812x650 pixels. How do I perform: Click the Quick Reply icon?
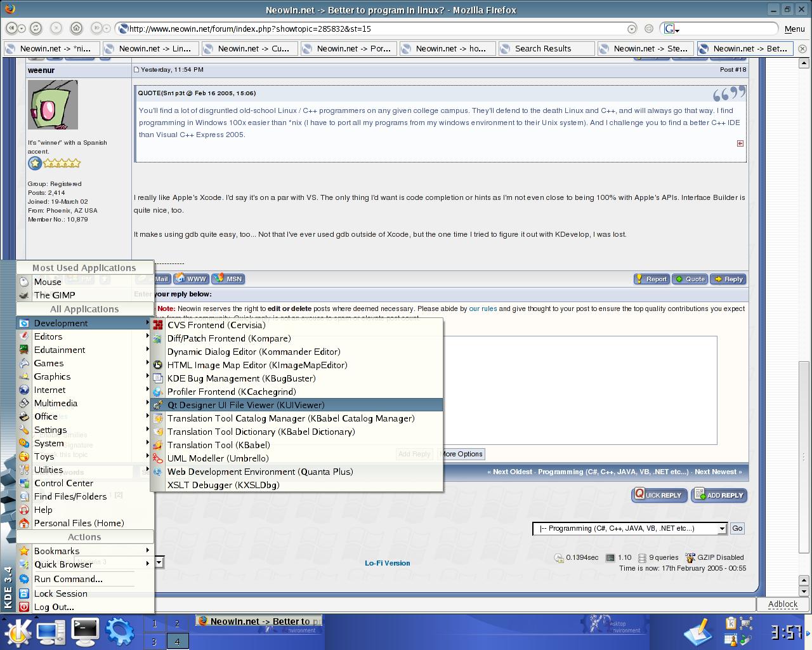[659, 495]
